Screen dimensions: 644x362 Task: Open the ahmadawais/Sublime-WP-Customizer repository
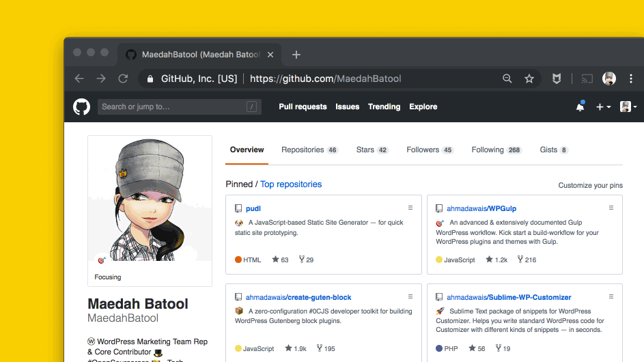click(509, 297)
